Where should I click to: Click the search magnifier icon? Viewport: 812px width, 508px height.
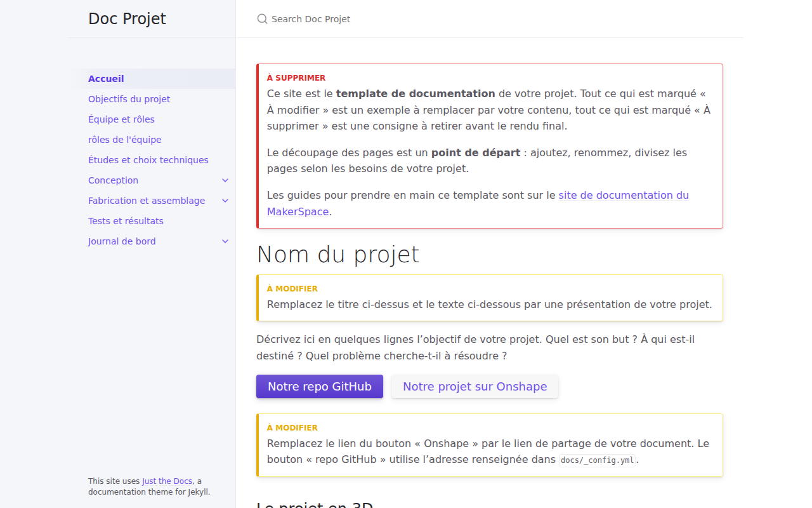262,19
